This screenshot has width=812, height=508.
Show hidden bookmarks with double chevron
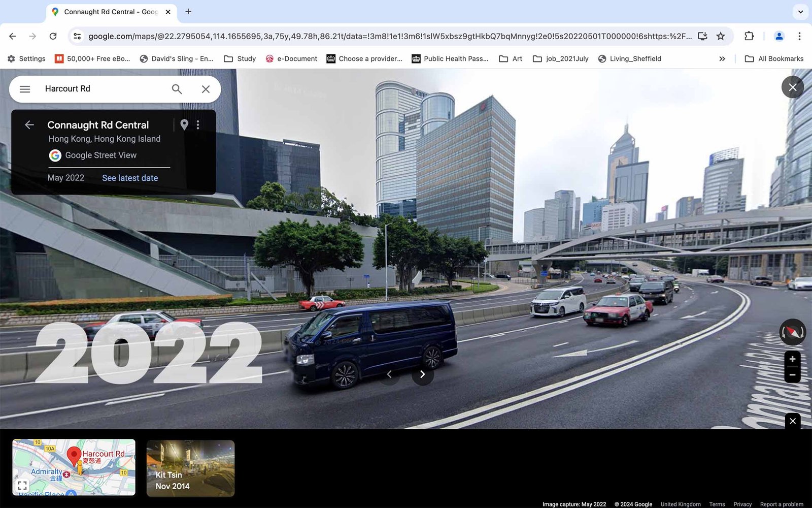(722, 59)
